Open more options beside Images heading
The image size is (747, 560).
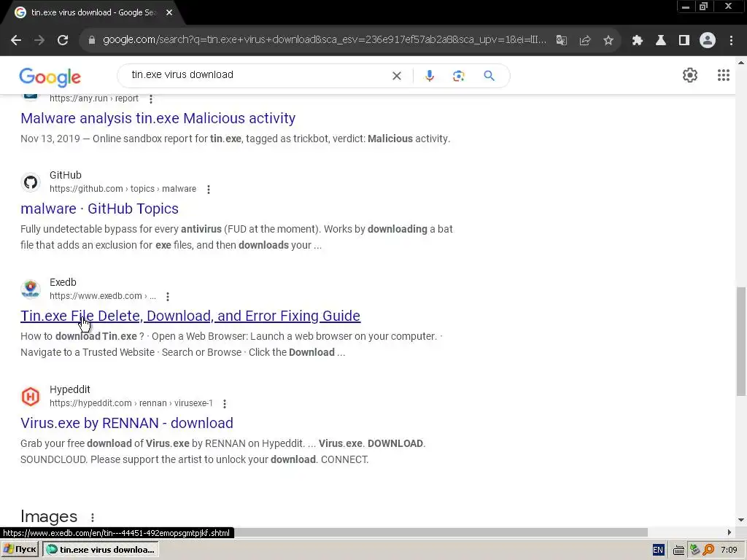pos(93,518)
